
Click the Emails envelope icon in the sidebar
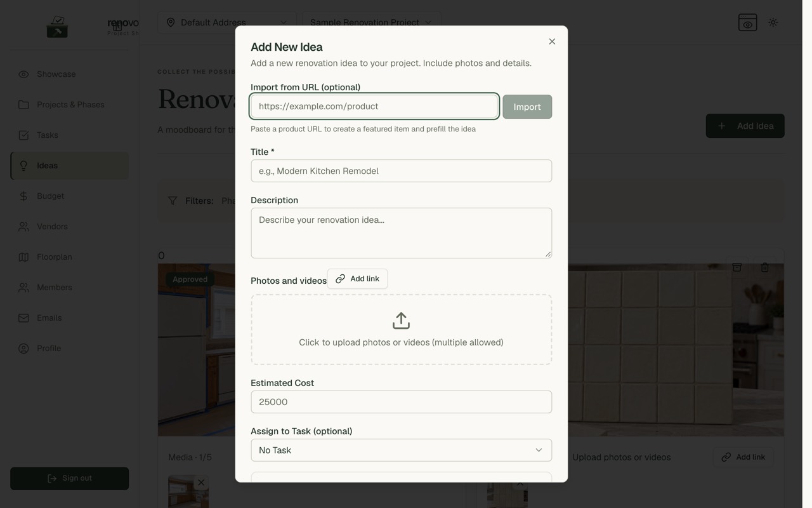click(23, 318)
